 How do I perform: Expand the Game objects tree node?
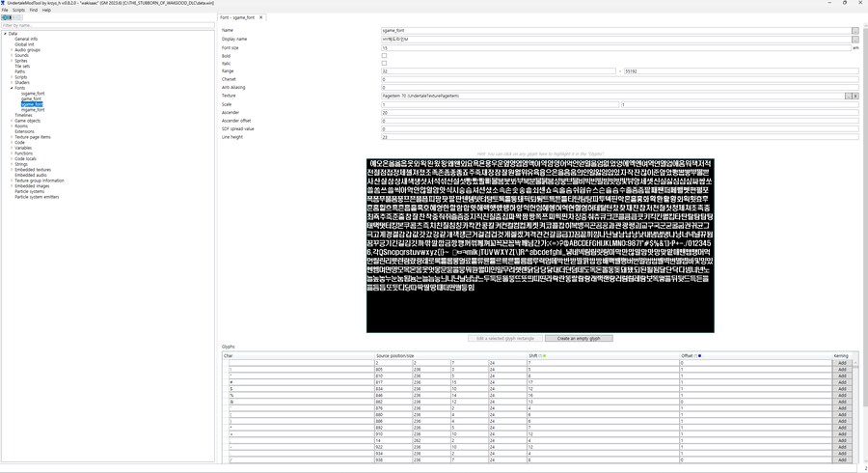12,121
